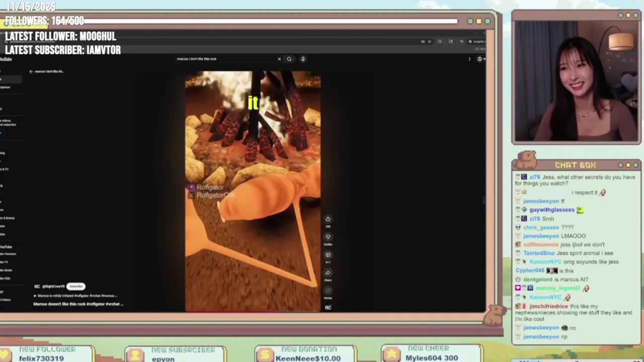This screenshot has width=644, height=362.
Task: Seek along the red Short progress bar
Action: point(253,311)
